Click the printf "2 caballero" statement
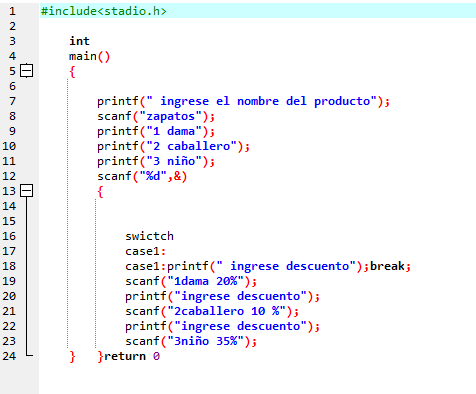This screenshot has width=476, height=394. [x=173, y=146]
